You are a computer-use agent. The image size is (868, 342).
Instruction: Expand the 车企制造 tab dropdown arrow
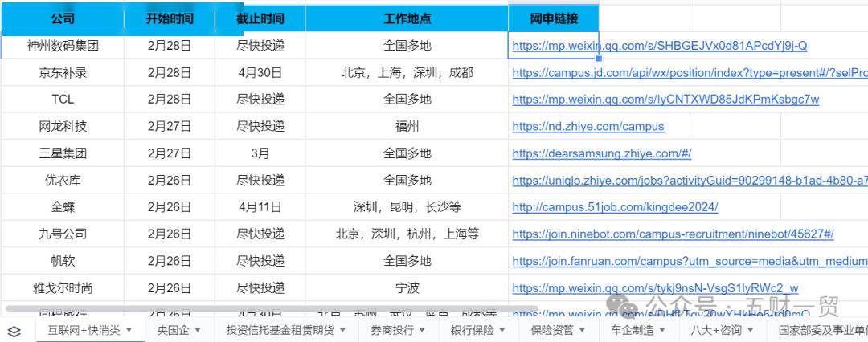pos(661,331)
